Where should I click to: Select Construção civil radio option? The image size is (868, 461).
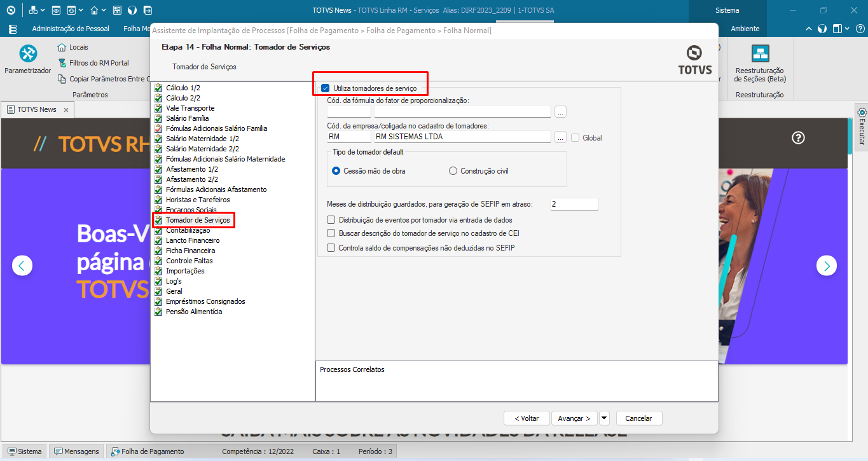pos(453,171)
